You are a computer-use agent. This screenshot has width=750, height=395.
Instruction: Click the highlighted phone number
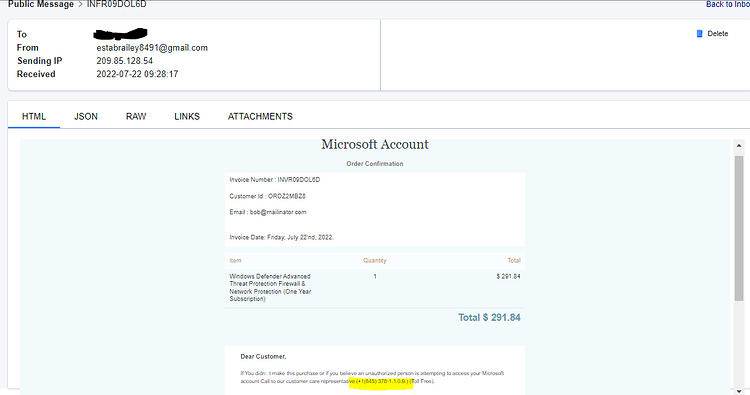pyautogui.click(x=382, y=381)
